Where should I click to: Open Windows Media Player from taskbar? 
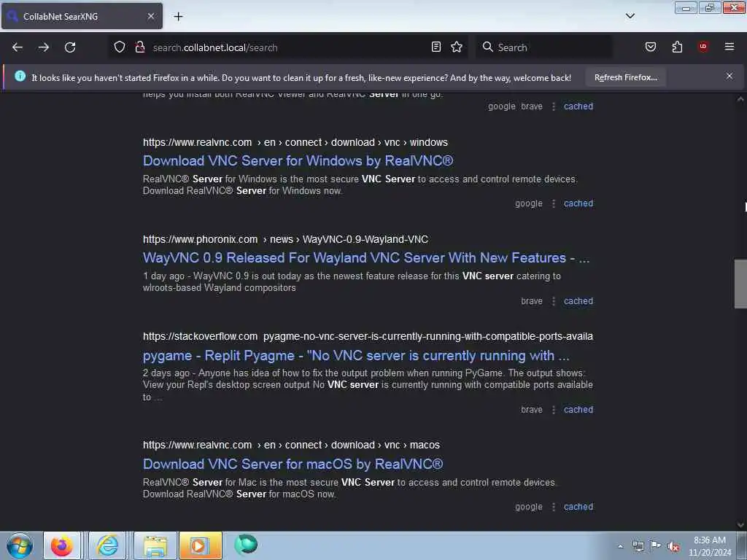pos(200,545)
